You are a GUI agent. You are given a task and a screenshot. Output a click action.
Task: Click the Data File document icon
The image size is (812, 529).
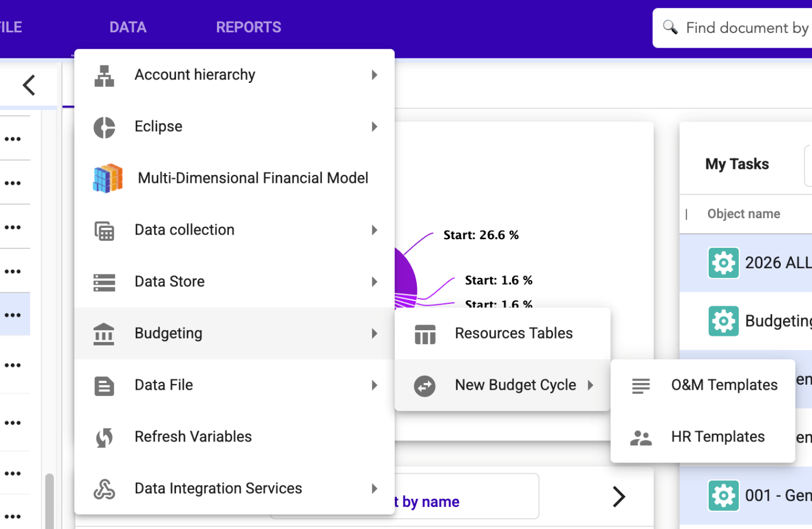click(x=104, y=386)
